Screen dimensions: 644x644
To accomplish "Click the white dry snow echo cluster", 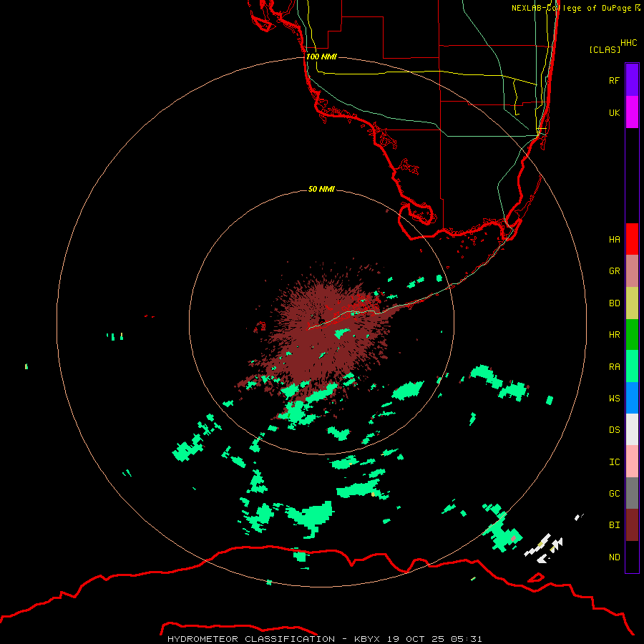I will [x=545, y=549].
